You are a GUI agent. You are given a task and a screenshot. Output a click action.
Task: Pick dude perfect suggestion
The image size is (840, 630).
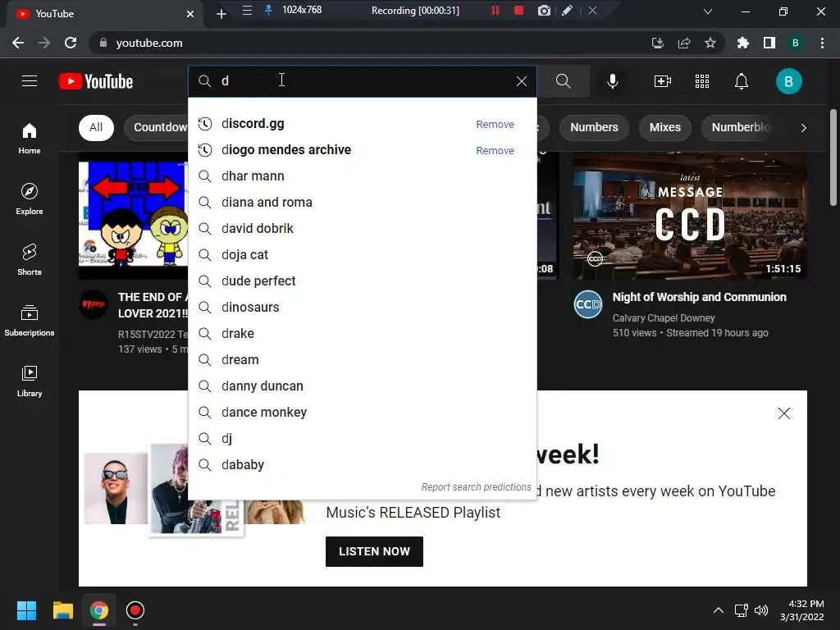coord(362,281)
